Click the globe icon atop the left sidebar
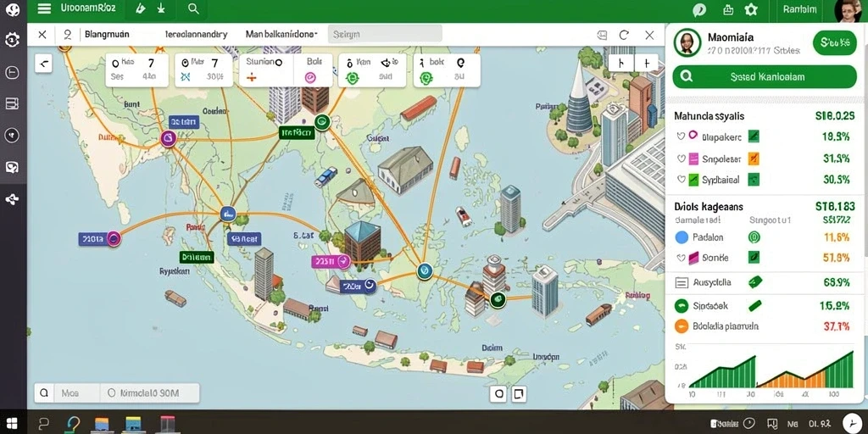Viewport: 868px width, 434px height. click(x=12, y=9)
